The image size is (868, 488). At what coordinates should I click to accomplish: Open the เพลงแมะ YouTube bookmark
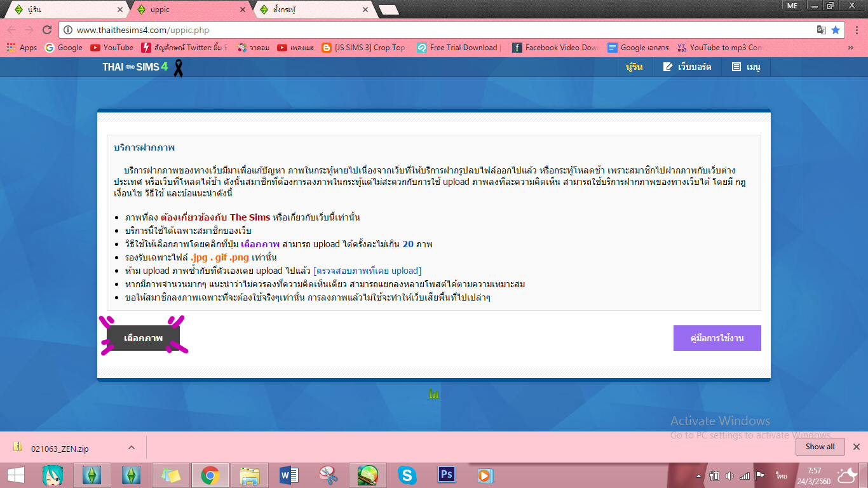tap(297, 48)
